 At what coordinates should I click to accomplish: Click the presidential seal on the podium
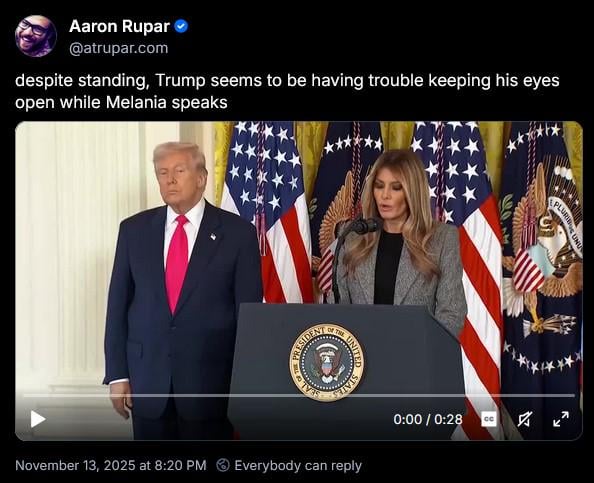(327, 363)
